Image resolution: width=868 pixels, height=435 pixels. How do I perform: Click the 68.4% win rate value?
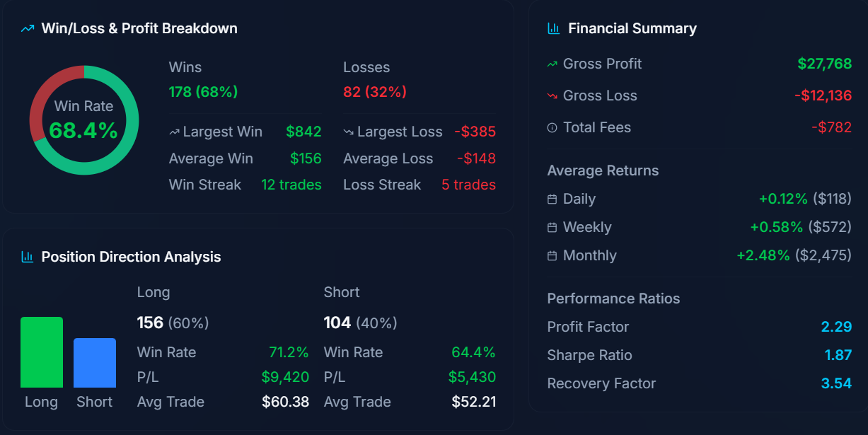[83, 130]
